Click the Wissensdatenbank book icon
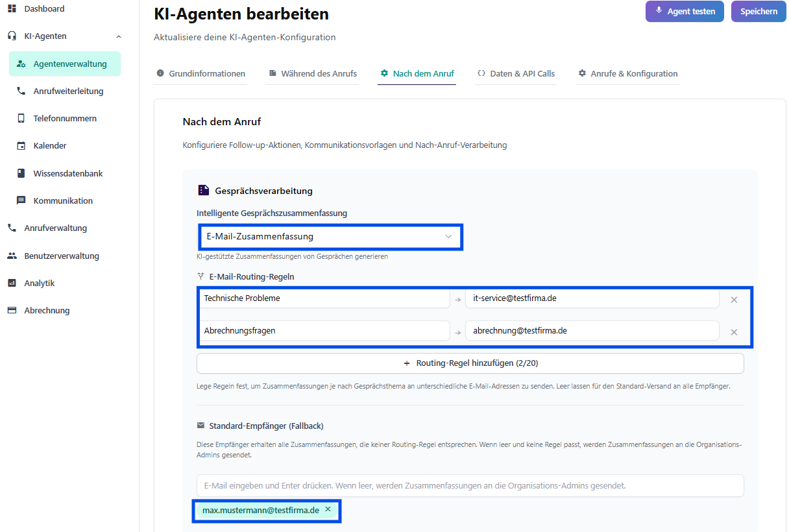Screen dimensions: 789x532 pos(21,173)
